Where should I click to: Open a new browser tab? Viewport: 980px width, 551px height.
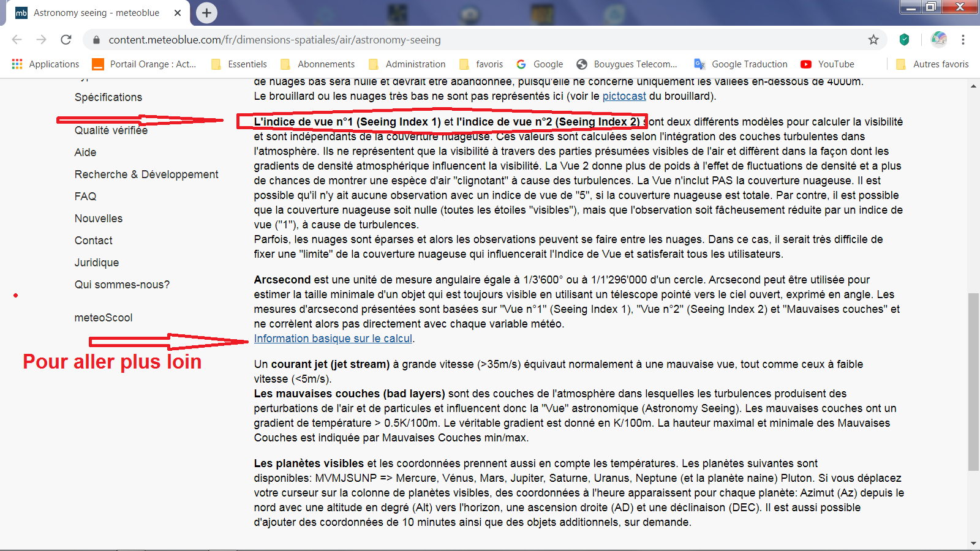click(x=207, y=13)
